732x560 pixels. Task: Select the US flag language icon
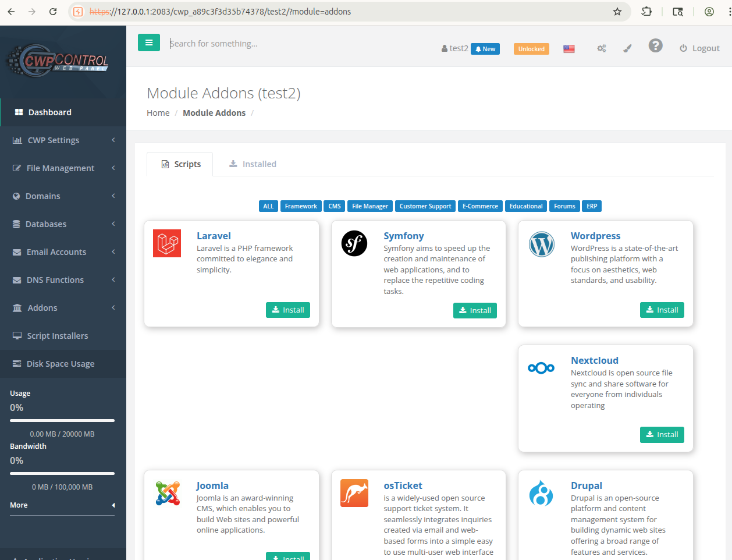click(568, 49)
